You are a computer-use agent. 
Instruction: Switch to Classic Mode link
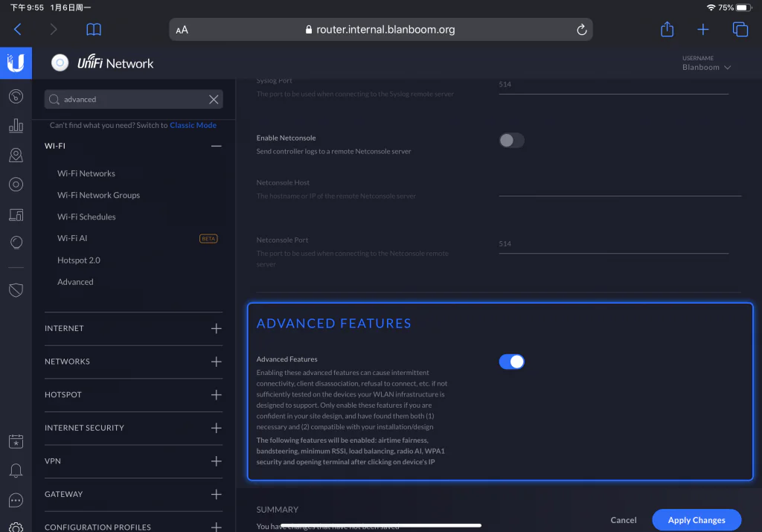[x=193, y=125]
